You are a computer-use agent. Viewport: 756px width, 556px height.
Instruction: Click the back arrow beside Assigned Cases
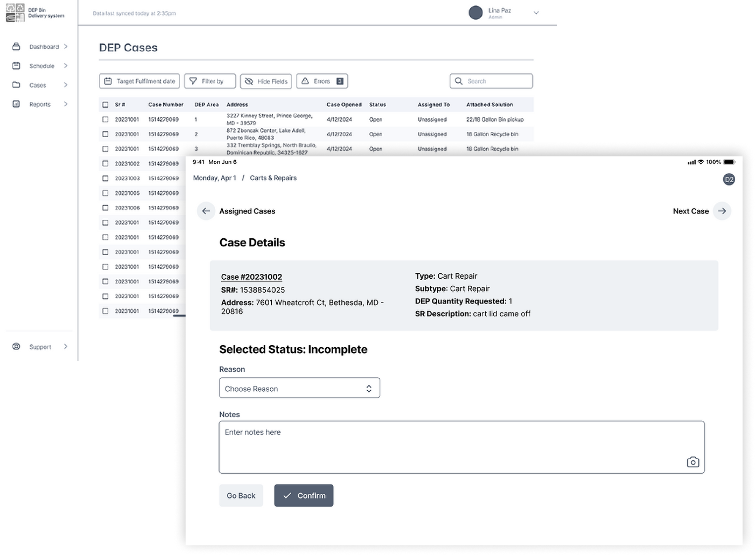[206, 211]
